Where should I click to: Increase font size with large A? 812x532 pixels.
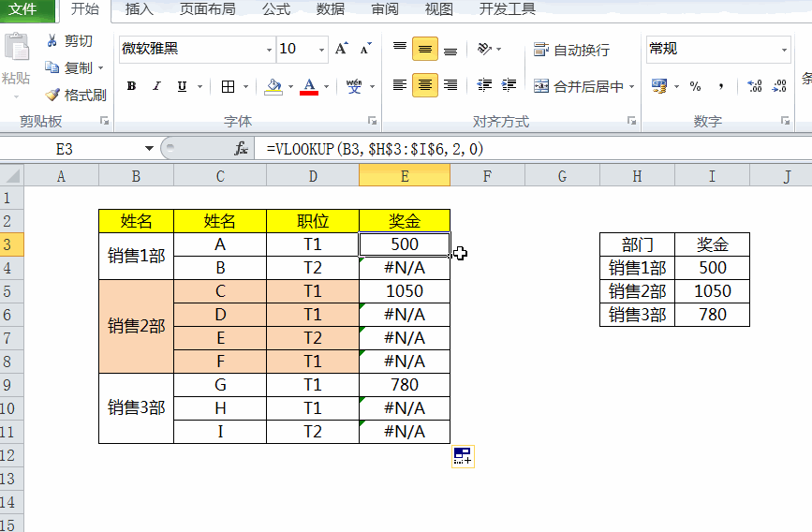tap(341, 49)
